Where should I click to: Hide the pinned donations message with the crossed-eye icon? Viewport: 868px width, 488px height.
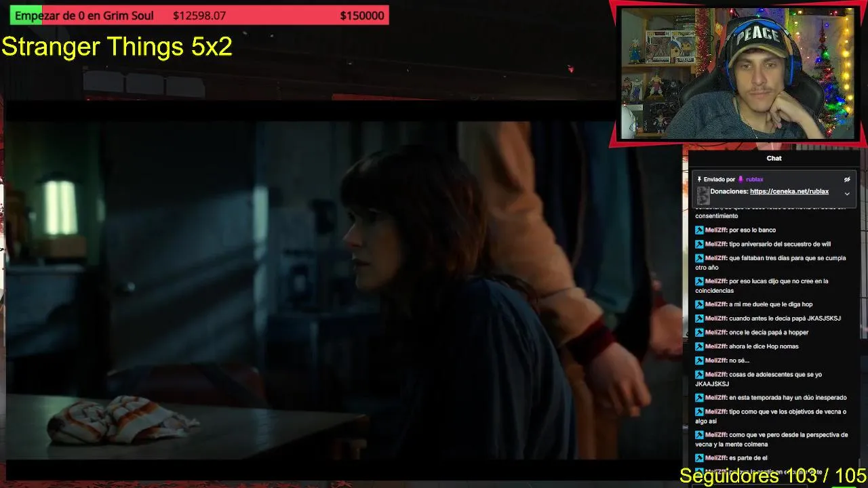click(x=846, y=180)
